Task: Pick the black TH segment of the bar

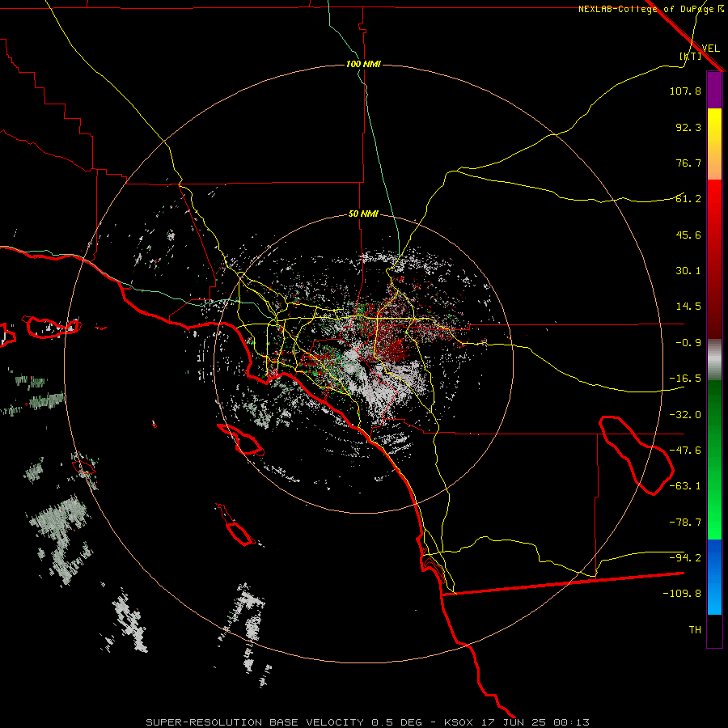Action: coord(714,630)
